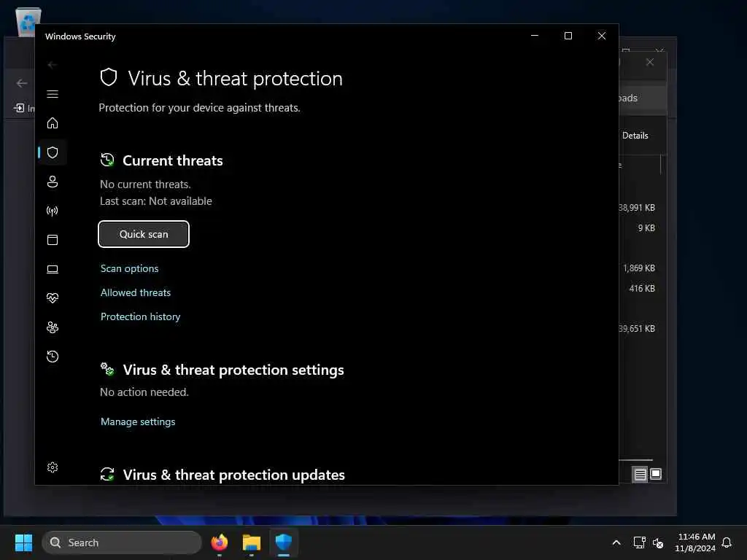Open Windows Security settings gear
The width and height of the screenshot is (747, 560).
53,467
